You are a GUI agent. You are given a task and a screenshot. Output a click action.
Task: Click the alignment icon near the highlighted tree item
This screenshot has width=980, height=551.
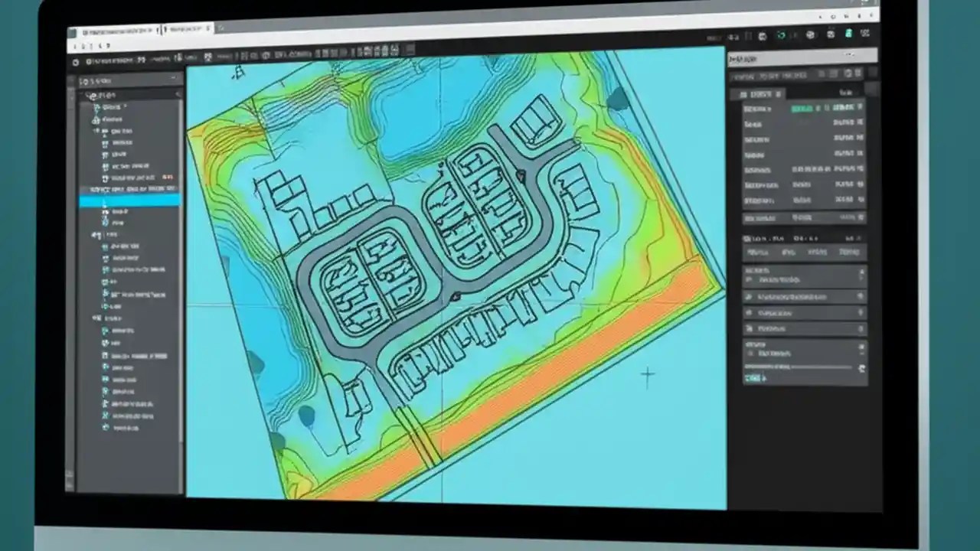tap(103, 211)
